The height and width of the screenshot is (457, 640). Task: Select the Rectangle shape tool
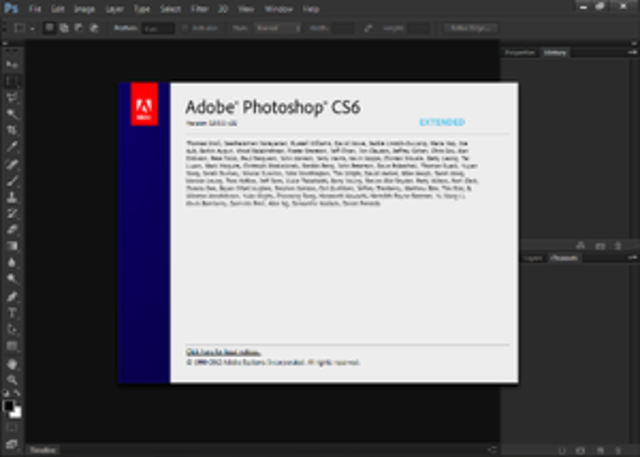tap(12, 346)
